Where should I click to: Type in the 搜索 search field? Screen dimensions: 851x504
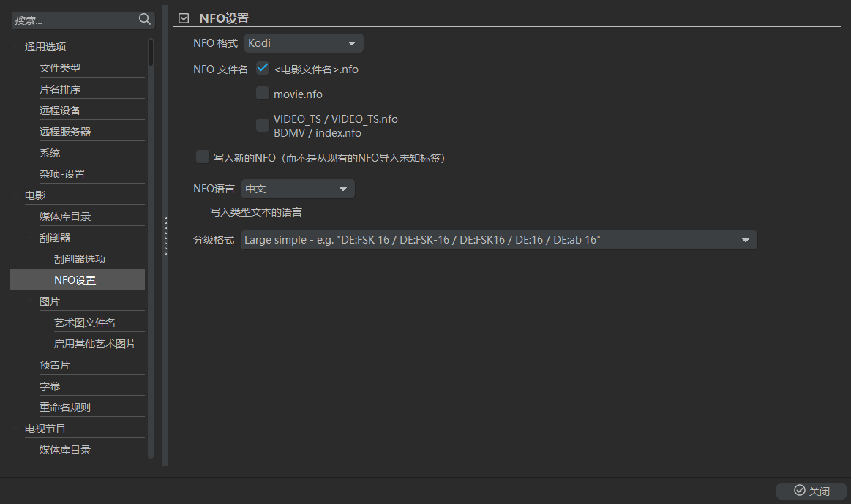[73, 20]
